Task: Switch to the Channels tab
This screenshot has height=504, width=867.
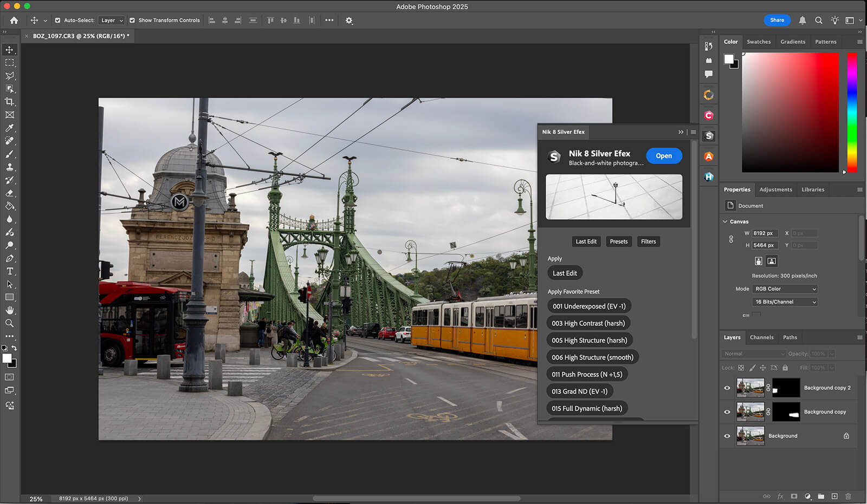Action: pos(761,337)
